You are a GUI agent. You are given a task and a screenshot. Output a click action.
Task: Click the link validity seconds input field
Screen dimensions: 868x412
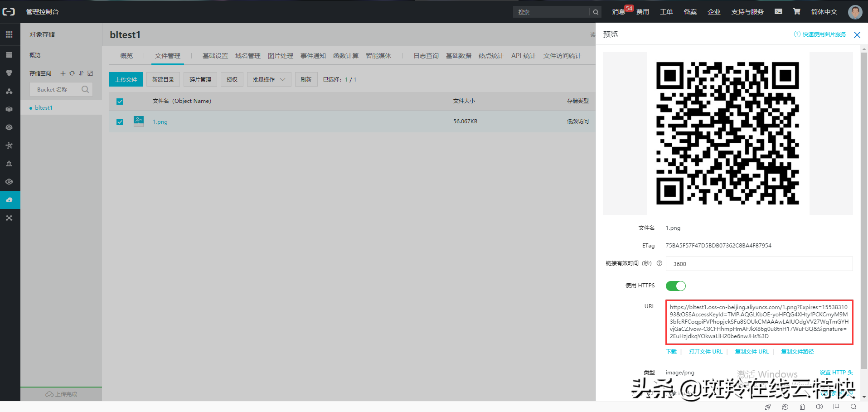coord(759,264)
